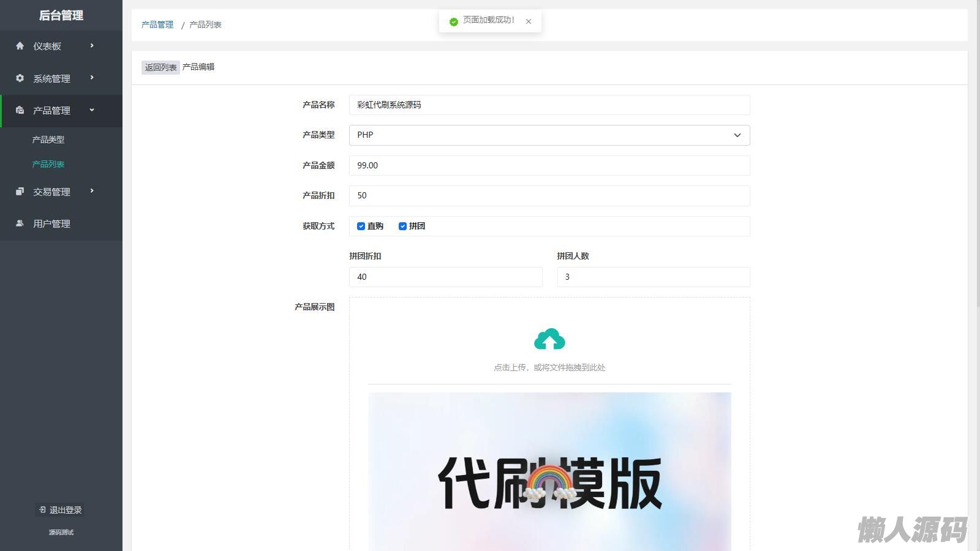Click the 后台管理 sidebar title

61,15
